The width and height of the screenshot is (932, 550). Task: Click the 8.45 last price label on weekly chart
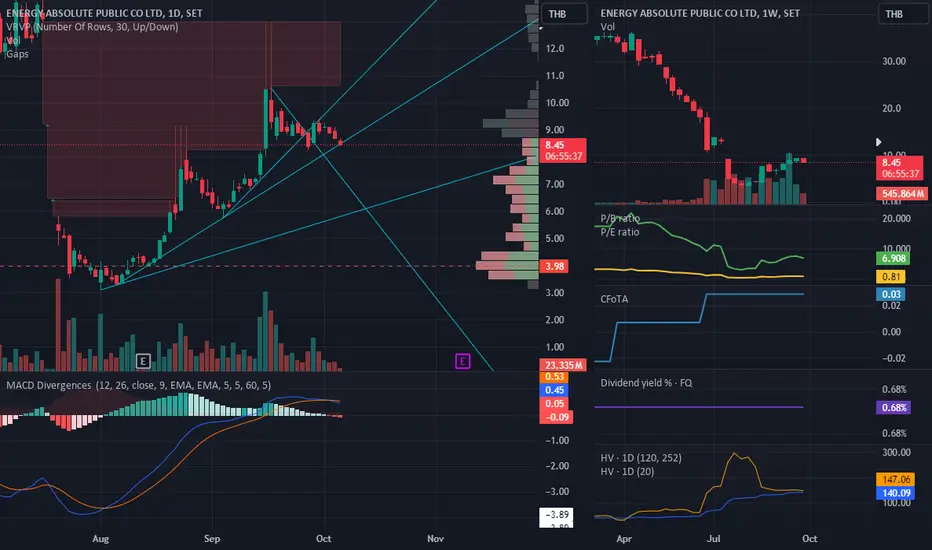click(x=899, y=168)
